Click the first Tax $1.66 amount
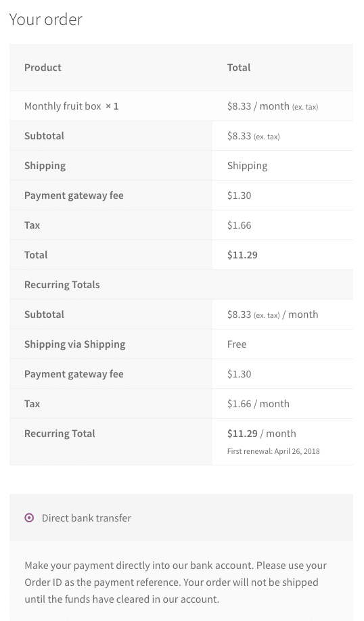 click(x=240, y=225)
